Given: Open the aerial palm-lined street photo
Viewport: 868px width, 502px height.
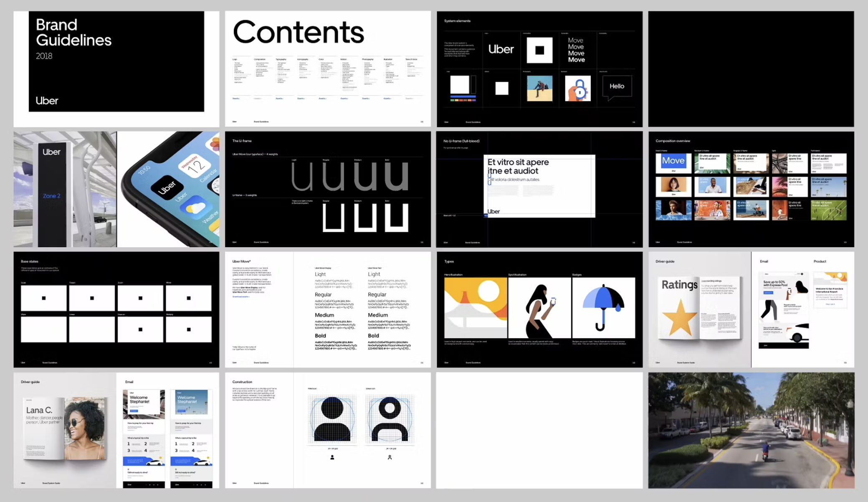Looking at the screenshot, I should tap(751, 430).
